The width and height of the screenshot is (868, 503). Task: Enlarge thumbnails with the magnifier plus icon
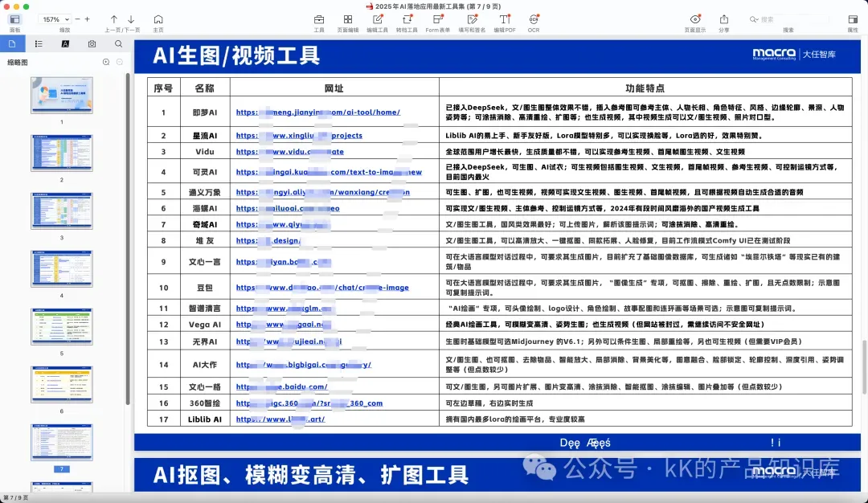pos(106,62)
